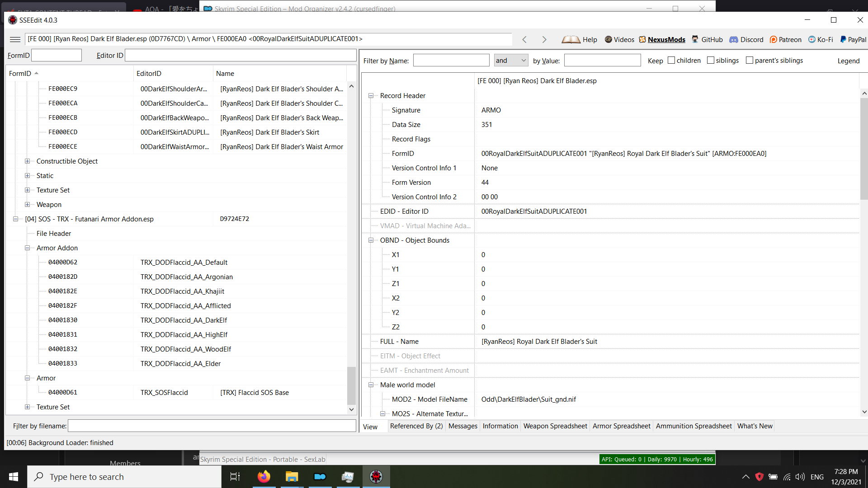Open the and/or filter dropdown
This screenshot has width=868, height=488.
click(x=511, y=60)
